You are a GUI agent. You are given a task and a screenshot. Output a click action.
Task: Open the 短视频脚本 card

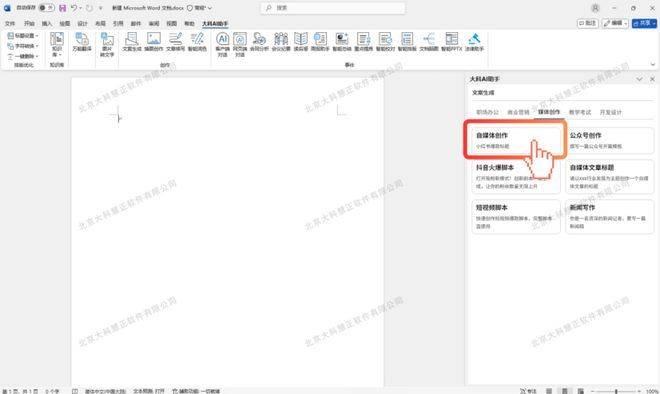pos(515,216)
